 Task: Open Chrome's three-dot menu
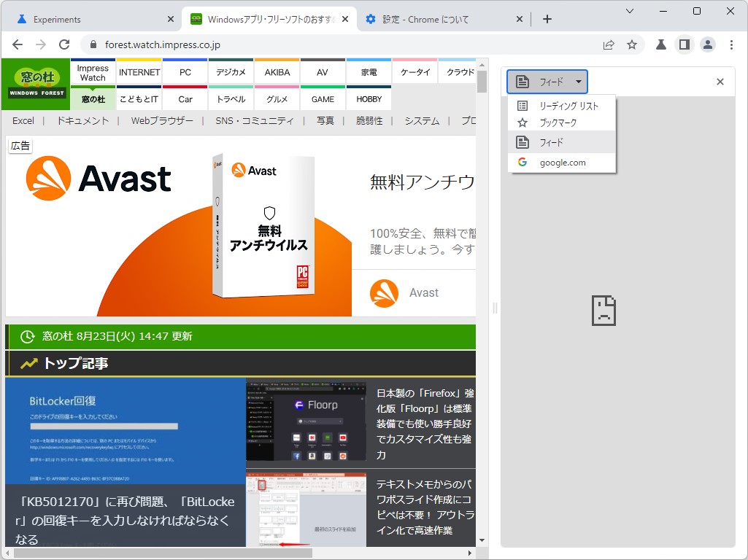[732, 44]
